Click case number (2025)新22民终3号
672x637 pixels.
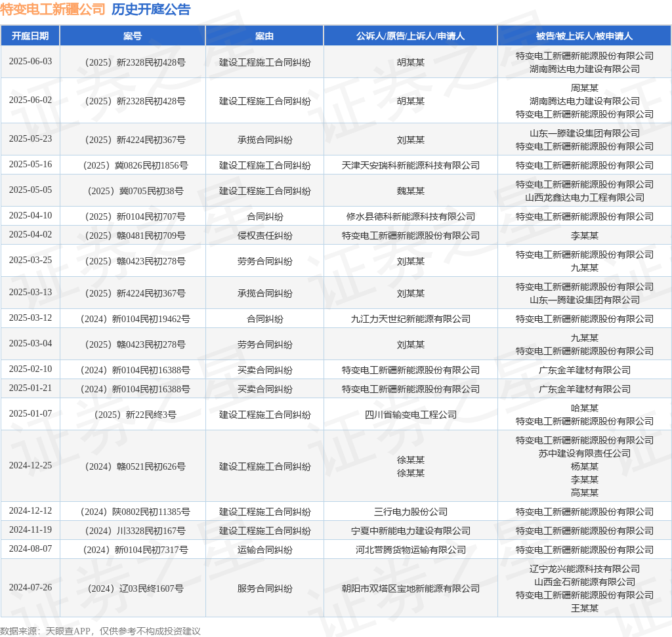pos(135,415)
